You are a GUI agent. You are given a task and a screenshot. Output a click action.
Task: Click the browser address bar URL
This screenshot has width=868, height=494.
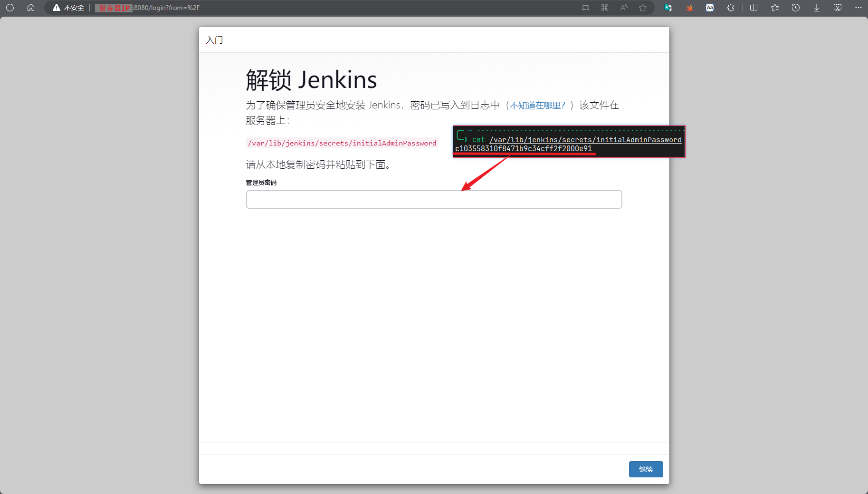pos(147,8)
